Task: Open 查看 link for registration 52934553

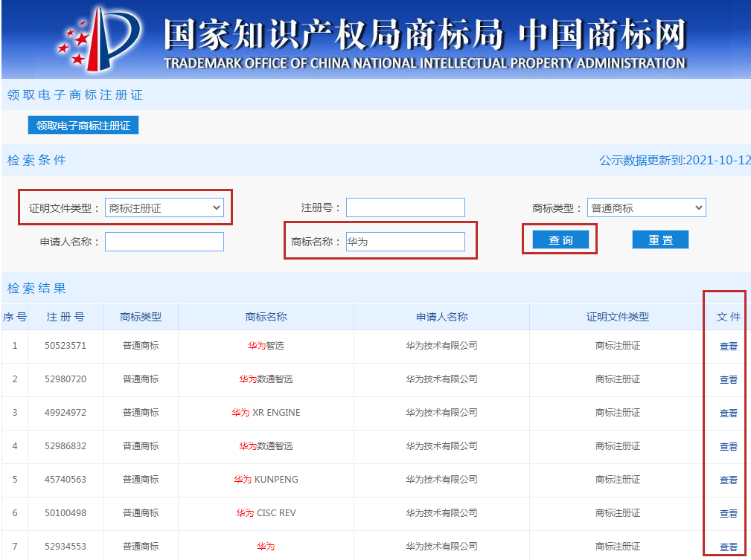Action: pyautogui.click(x=729, y=547)
